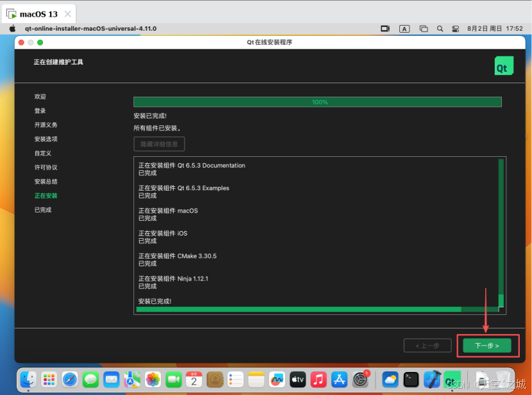532x395 pixels.
Task: Open Xcode in the dock
Action: 431,380
